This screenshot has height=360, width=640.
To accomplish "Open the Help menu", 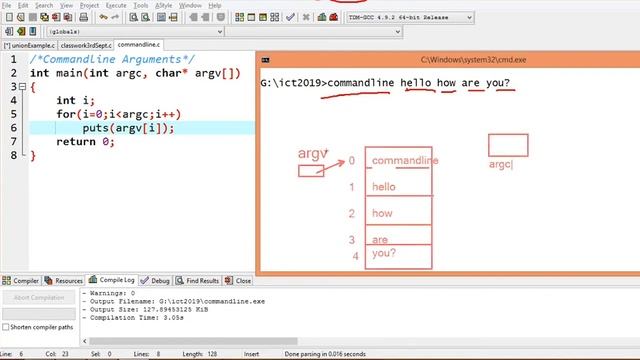I will (214, 5).
